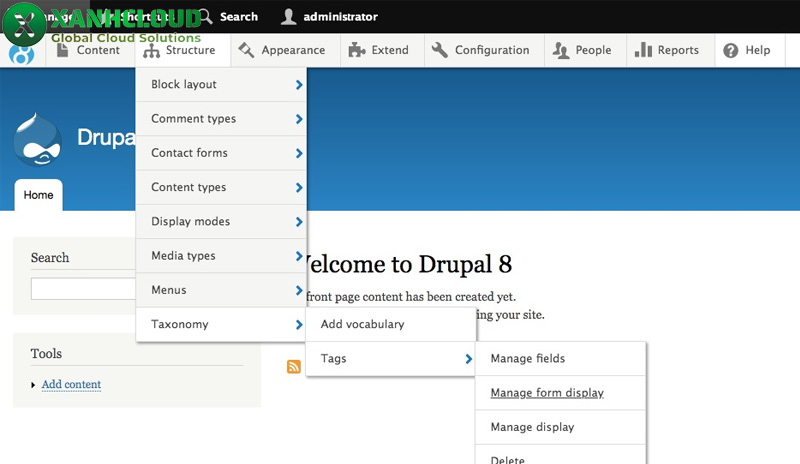Click the orange RSS feed icon
Screen dimensions: 800x464
(294, 367)
